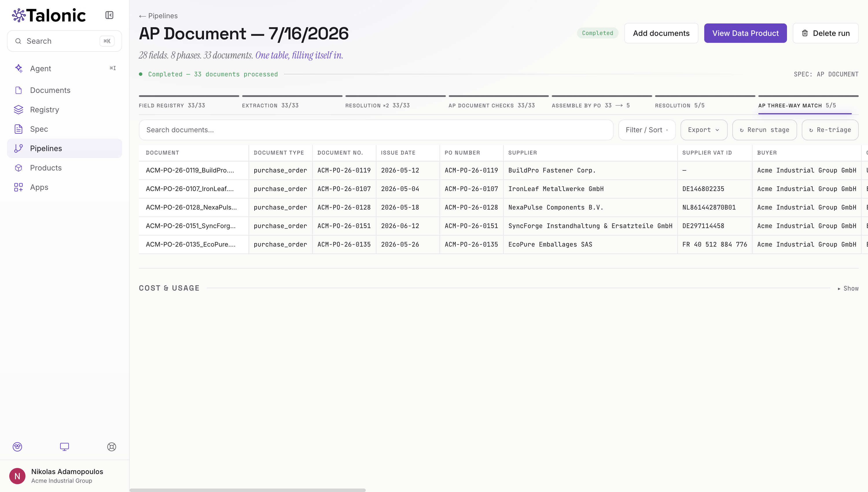Click the monitor display icon
The image size is (868, 492).
tap(65, 447)
